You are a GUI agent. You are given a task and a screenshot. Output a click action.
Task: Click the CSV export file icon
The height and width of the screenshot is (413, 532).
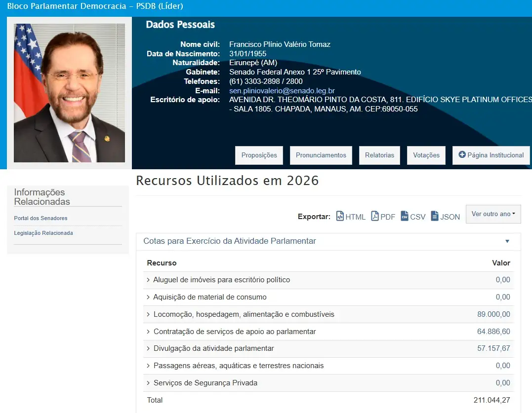pyautogui.click(x=405, y=216)
